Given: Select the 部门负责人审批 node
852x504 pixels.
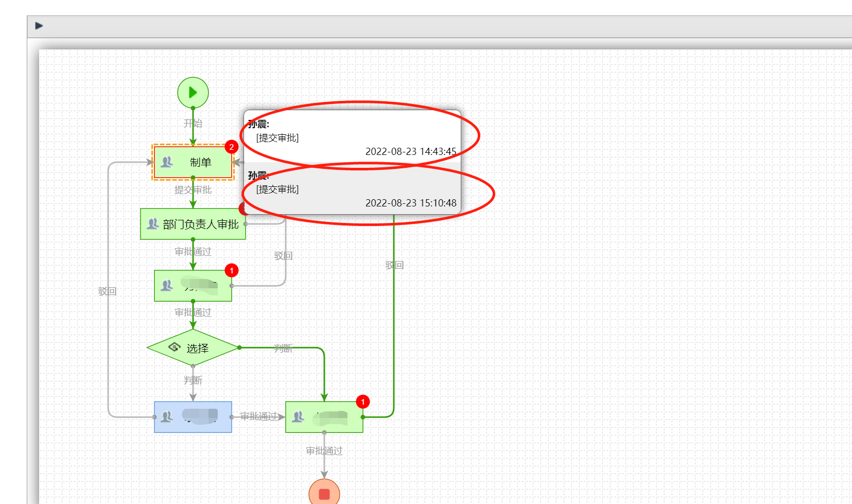Looking at the screenshot, I should point(193,224).
